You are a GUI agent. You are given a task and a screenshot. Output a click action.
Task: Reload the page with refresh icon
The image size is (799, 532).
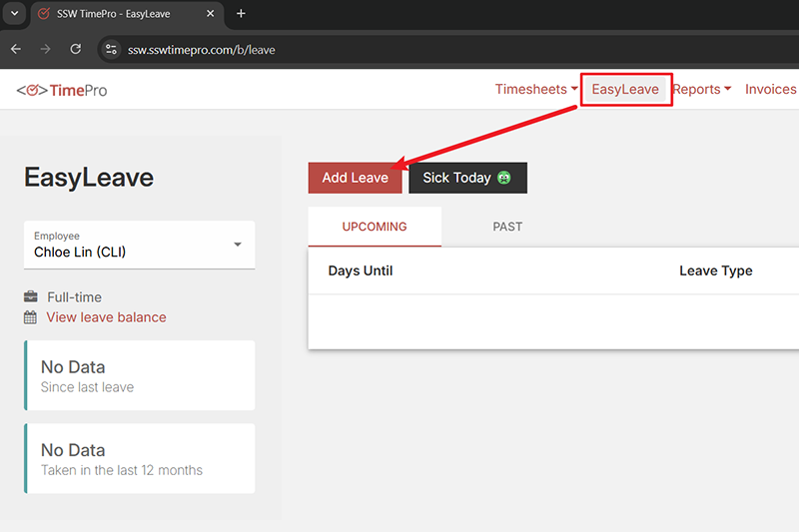tap(76, 49)
